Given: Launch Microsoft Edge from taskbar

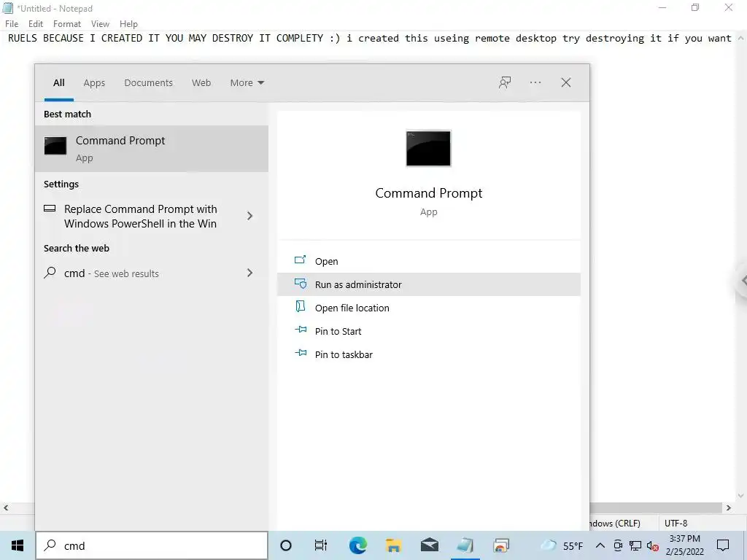Looking at the screenshot, I should [357, 545].
